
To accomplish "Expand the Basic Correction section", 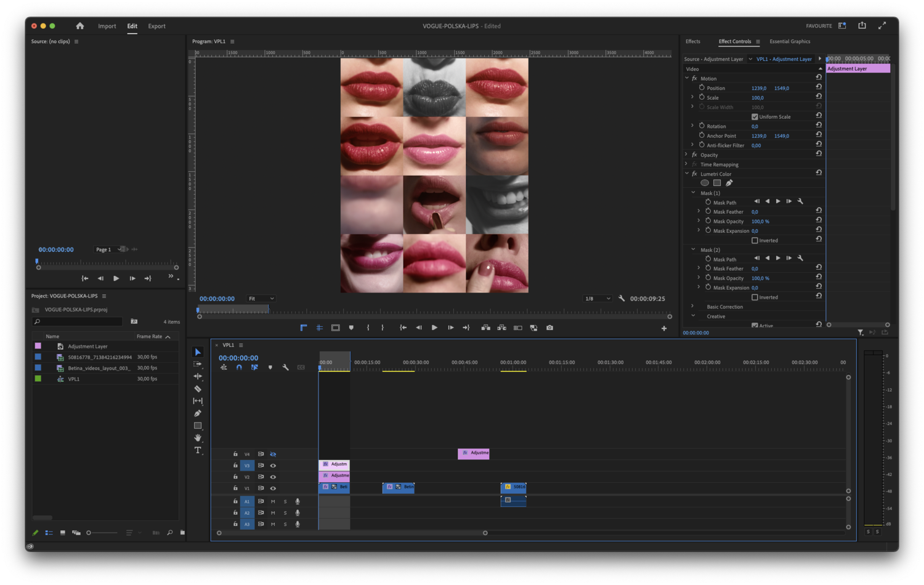I will 693,307.
